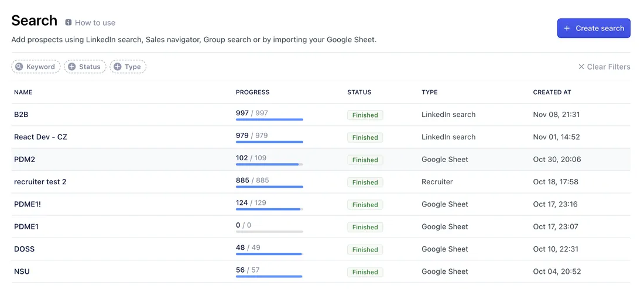644x289 pixels.
Task: Click the magnifier icon in Keyword filter
Action: click(19, 67)
